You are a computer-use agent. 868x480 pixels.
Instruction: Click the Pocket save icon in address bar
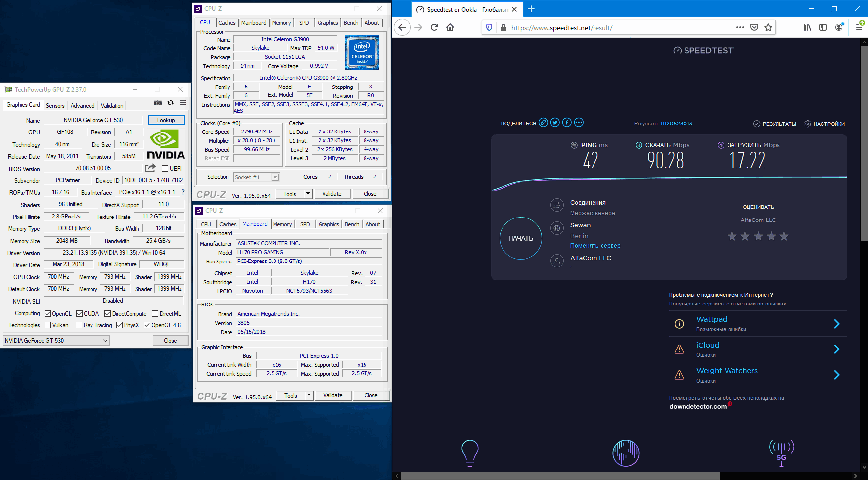click(754, 28)
